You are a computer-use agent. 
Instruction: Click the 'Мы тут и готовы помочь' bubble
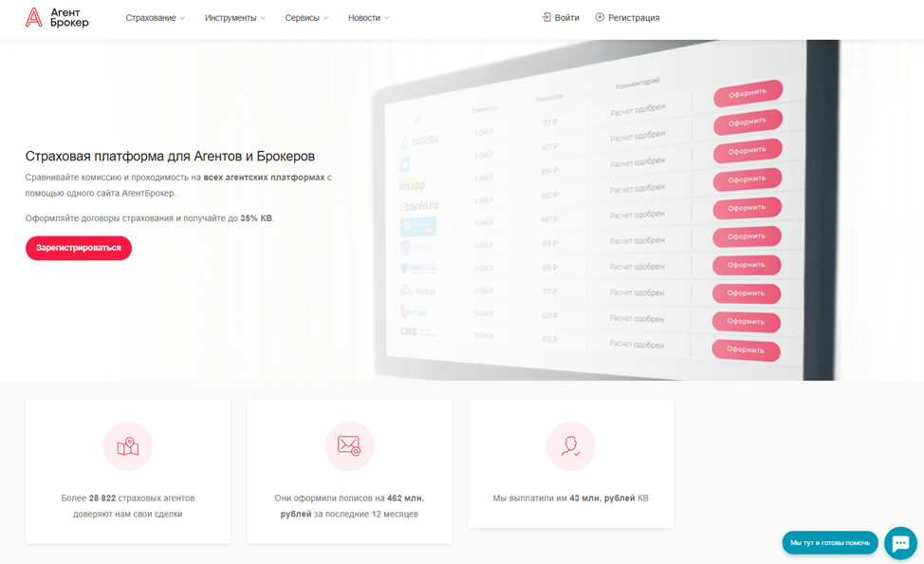coord(830,543)
